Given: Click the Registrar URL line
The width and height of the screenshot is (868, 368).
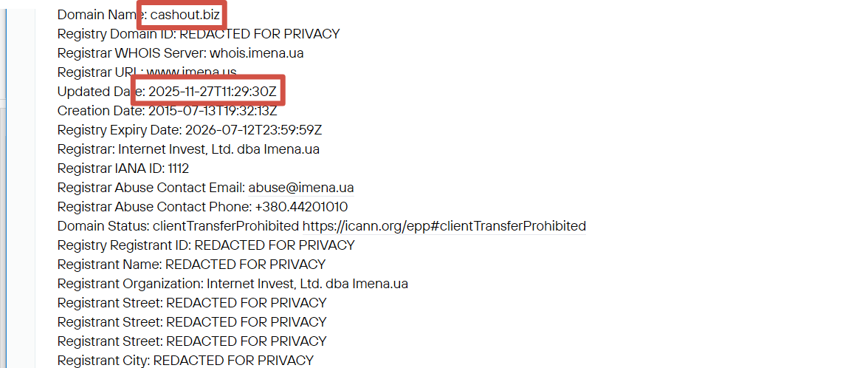Looking at the screenshot, I should [147, 72].
